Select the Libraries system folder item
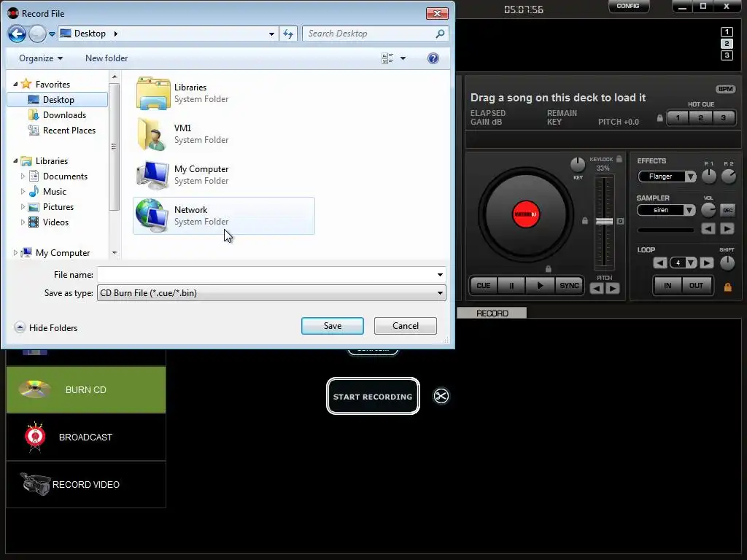The height and width of the screenshot is (560, 747). (x=223, y=93)
